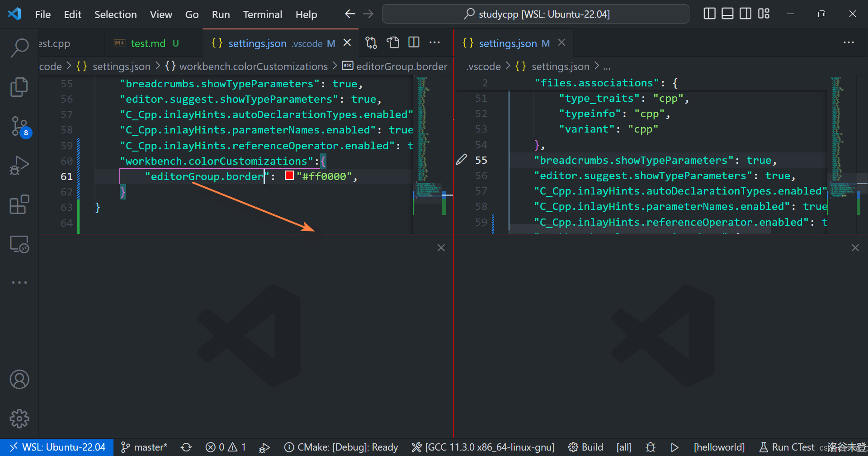Open the Help menu
The width and height of the screenshot is (868, 456).
(307, 14)
